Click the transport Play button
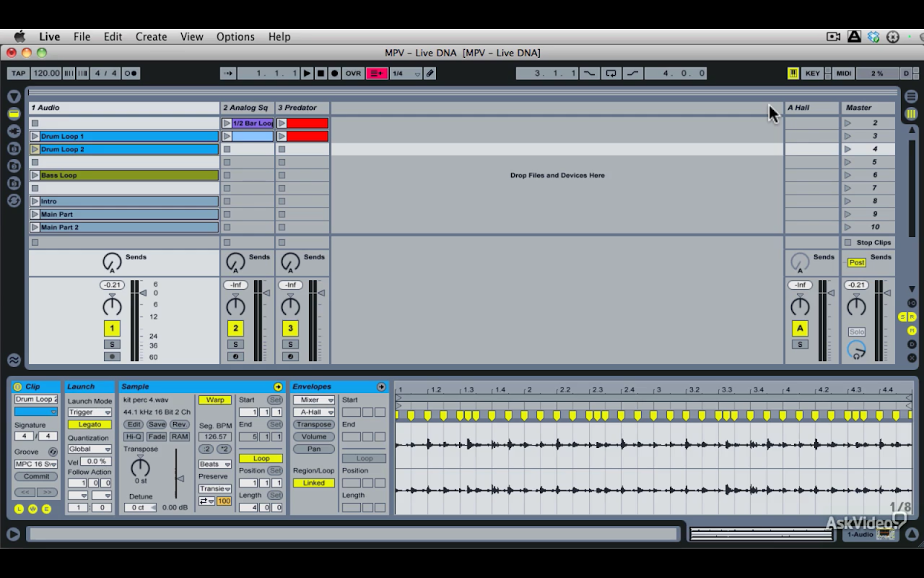924x578 pixels. [307, 73]
